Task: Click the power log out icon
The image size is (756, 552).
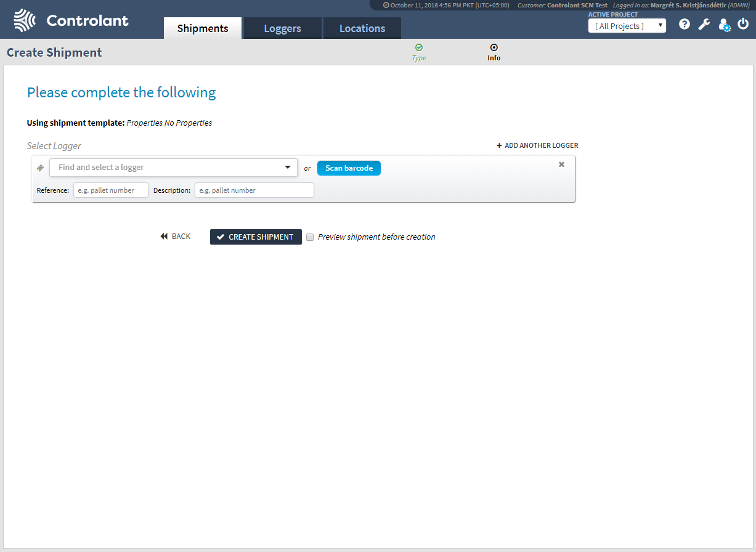Action: tap(743, 25)
